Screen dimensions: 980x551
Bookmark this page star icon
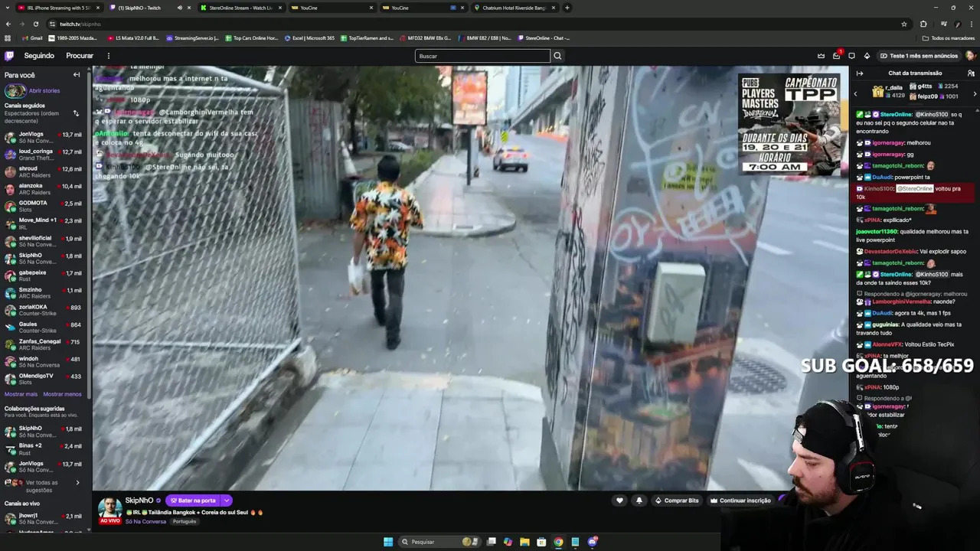tap(904, 24)
